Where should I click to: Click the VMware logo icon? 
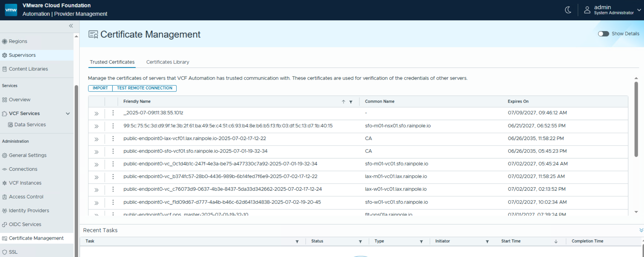click(x=11, y=10)
